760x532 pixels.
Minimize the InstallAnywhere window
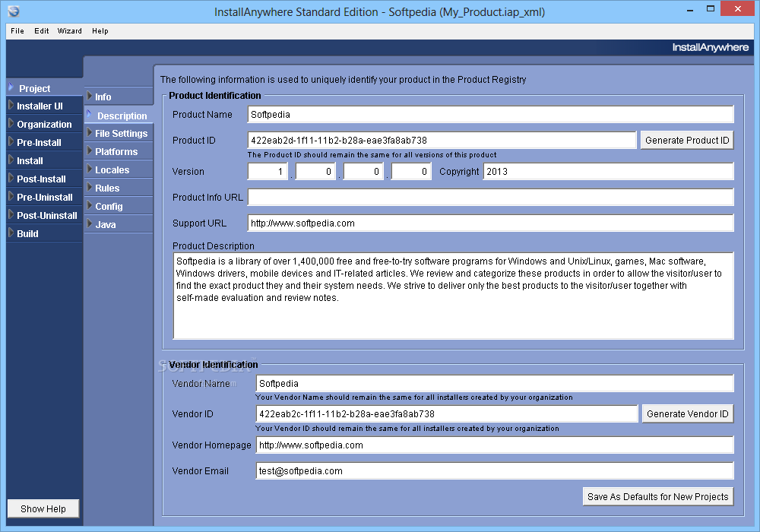tap(690, 9)
